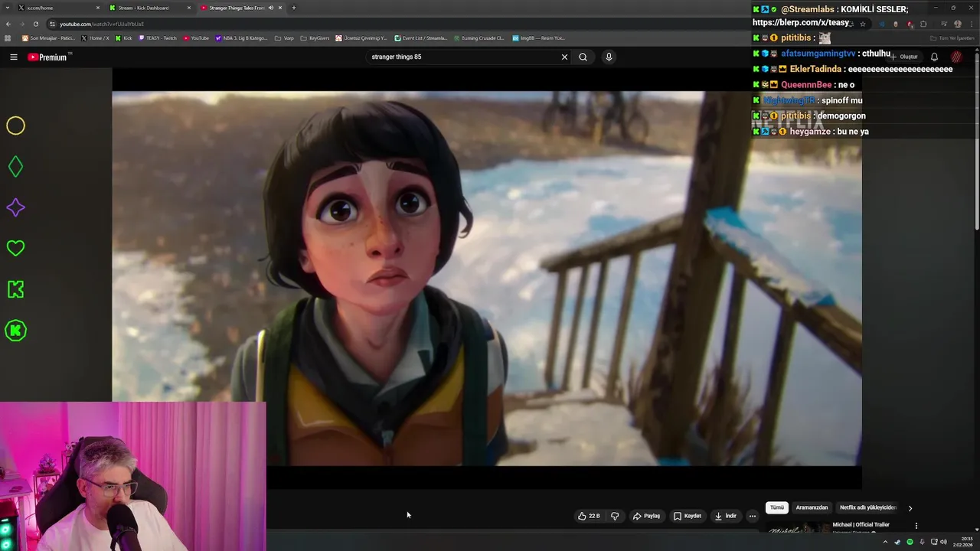Open YouTube notifications bell

934,57
